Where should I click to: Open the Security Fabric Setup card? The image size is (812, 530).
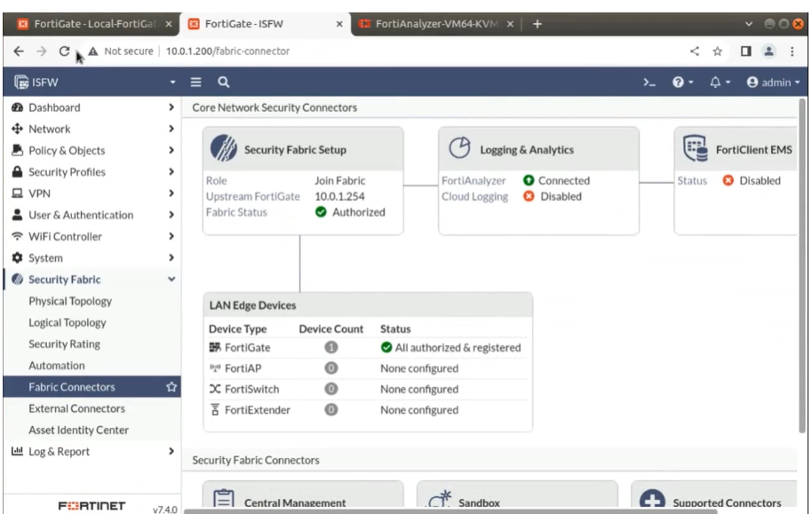tap(303, 181)
